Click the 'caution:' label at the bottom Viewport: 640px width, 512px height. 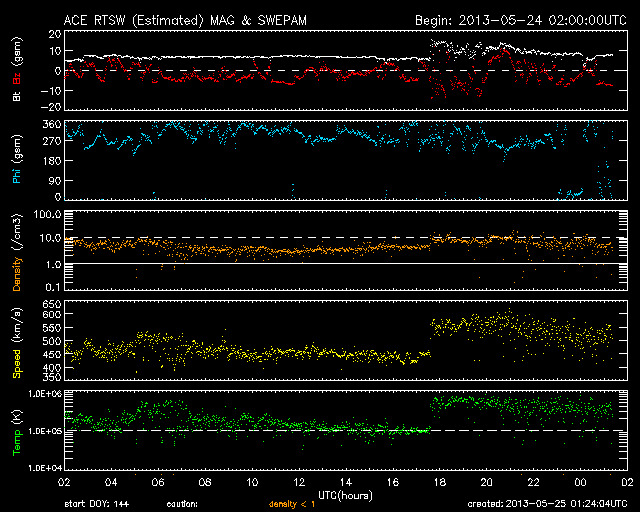[x=182, y=504]
